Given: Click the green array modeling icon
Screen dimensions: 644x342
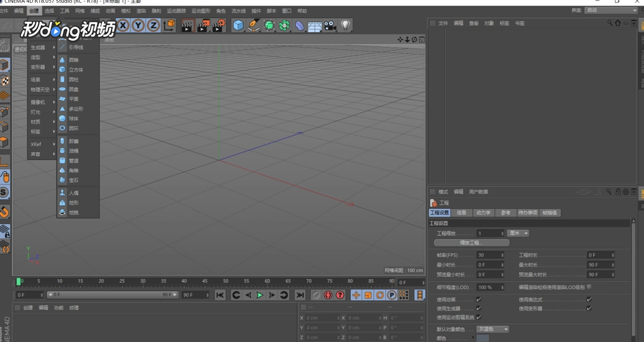Looking at the screenshot, I should [x=284, y=25].
